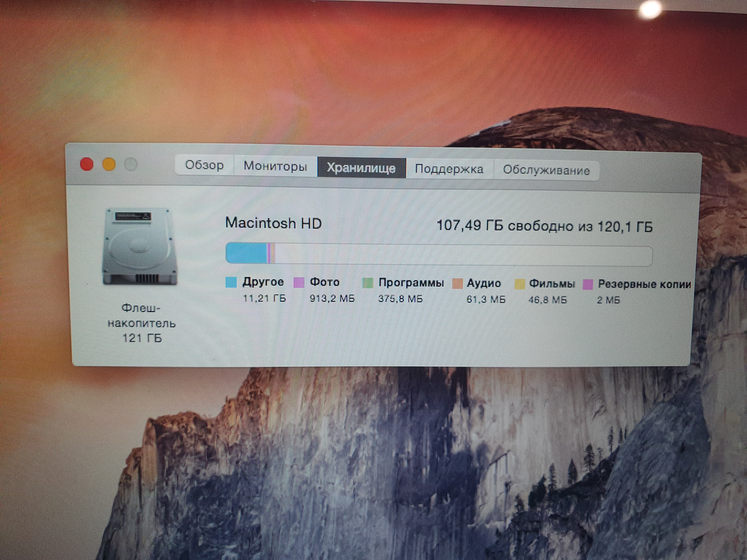This screenshot has width=747, height=560.
Task: Close the window with red button
Action: pos(87,164)
